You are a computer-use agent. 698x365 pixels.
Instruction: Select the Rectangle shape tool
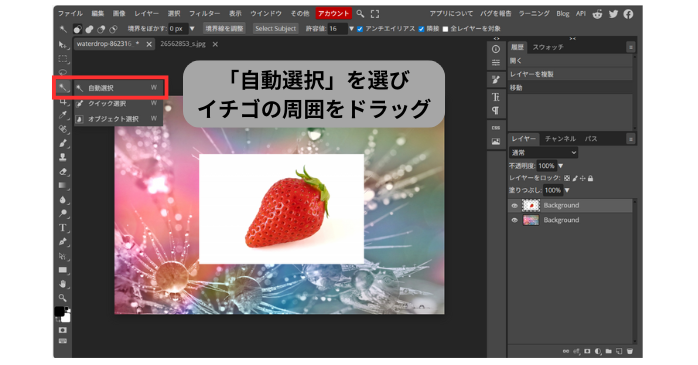click(63, 270)
